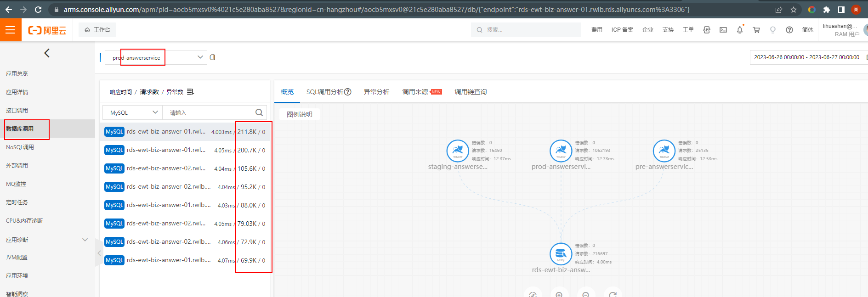Switch to the SQL调用分析 tab
868x297 pixels.
pyautogui.click(x=325, y=92)
